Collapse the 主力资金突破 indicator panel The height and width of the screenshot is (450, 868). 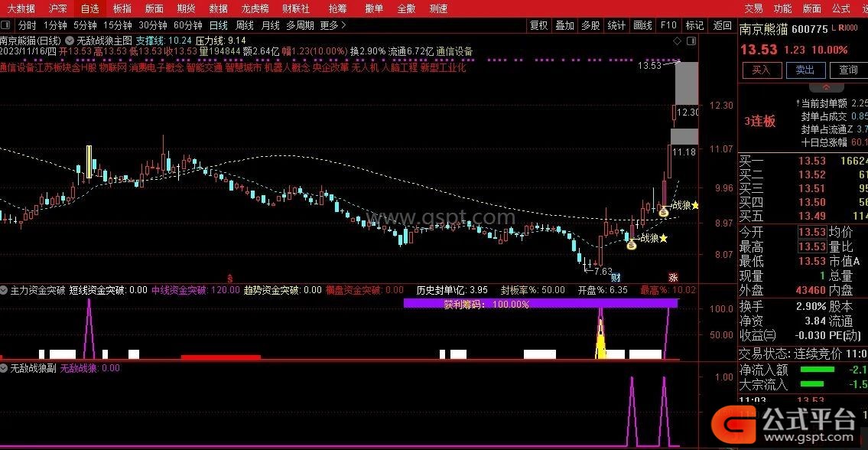point(5,289)
